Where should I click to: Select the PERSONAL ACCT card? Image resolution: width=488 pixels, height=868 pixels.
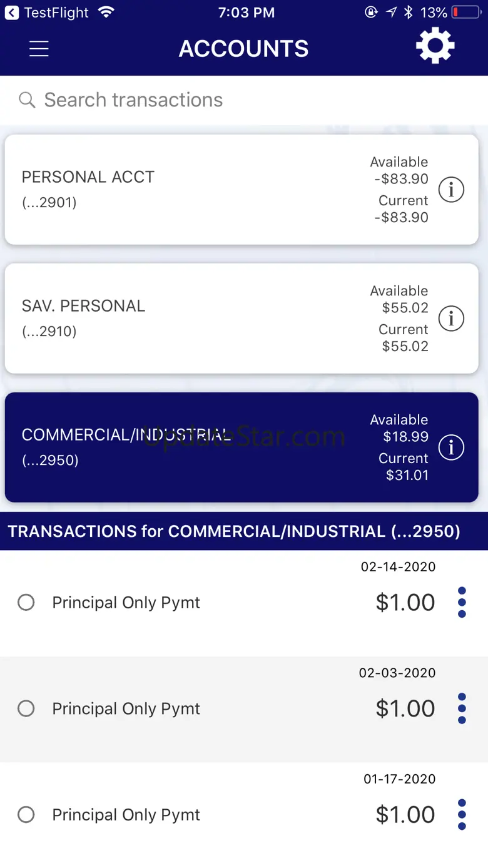tap(241, 190)
